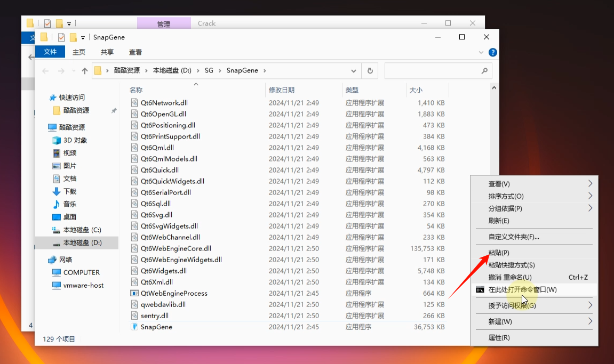This screenshot has height=364, width=614.
Task: Switch to the 查看 ribbon tab
Action: pyautogui.click(x=135, y=52)
